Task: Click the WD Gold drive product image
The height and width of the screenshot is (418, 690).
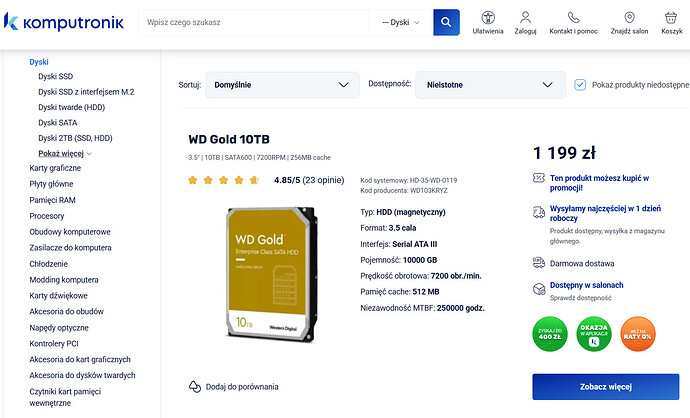Action: coord(271,274)
